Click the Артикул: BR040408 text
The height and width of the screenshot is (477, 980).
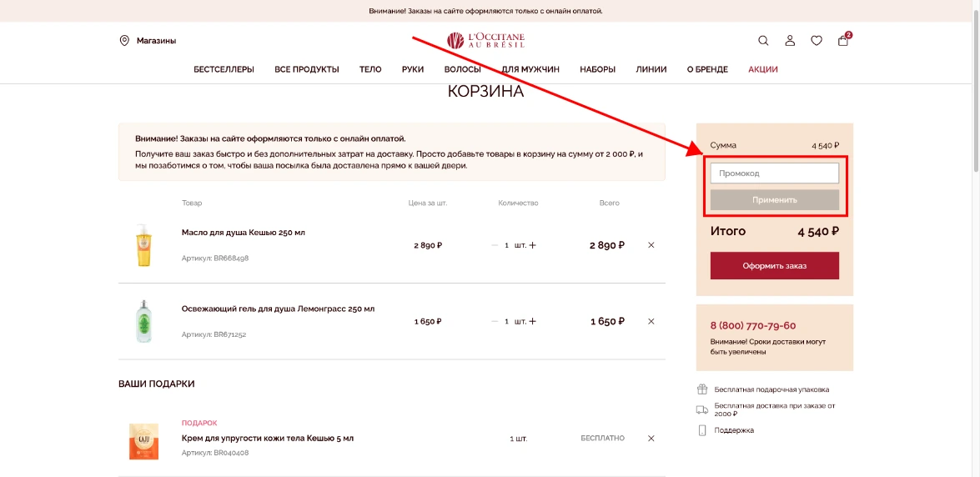point(215,453)
